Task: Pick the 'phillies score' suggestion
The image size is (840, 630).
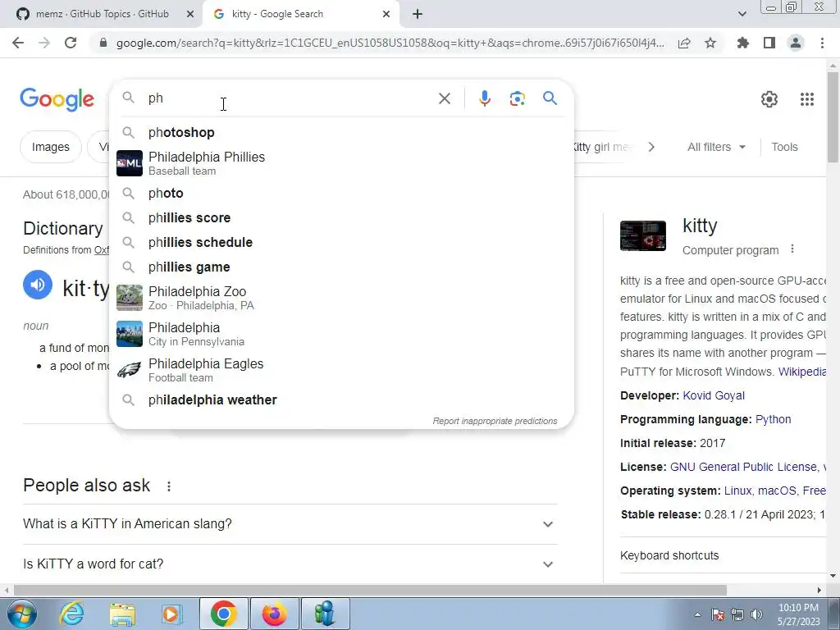Action: [341, 218]
